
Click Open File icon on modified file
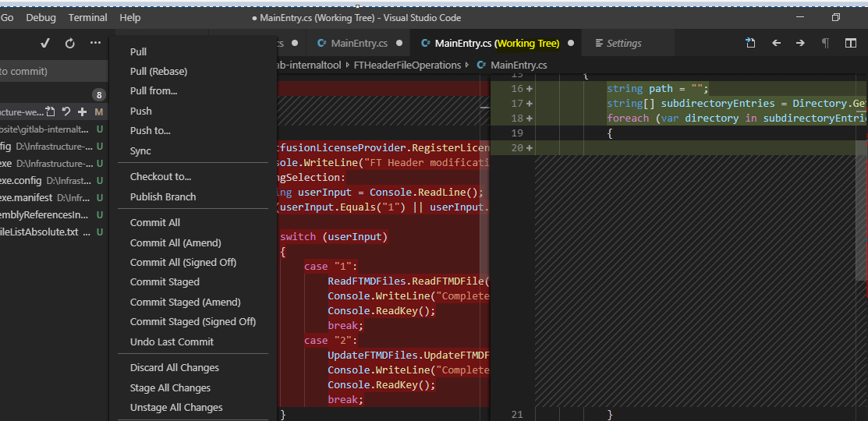coord(51,111)
